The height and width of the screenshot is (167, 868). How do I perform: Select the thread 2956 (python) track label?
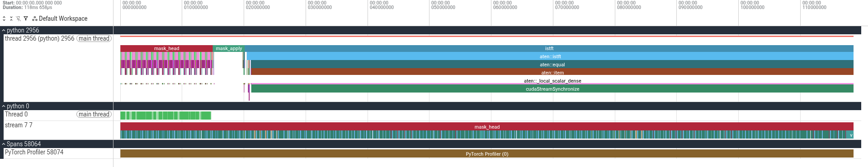coord(39,38)
